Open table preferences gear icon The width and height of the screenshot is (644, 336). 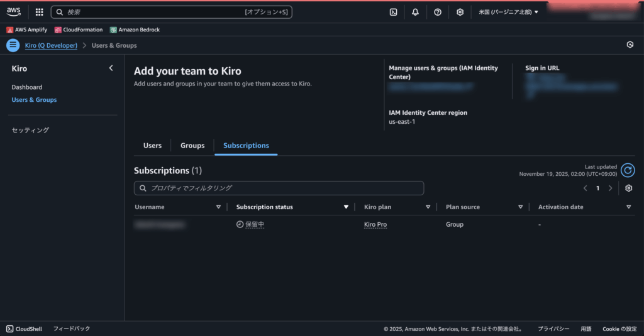click(x=628, y=188)
